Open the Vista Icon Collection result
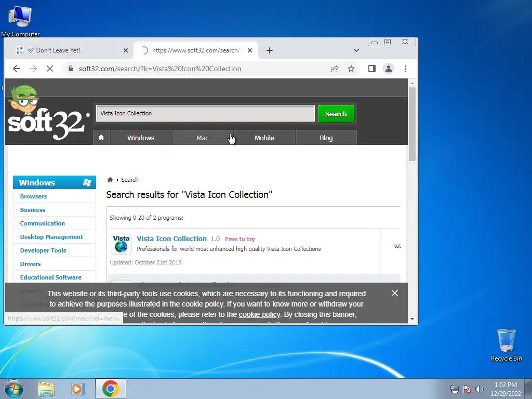The height and width of the screenshot is (399, 532). (171, 238)
